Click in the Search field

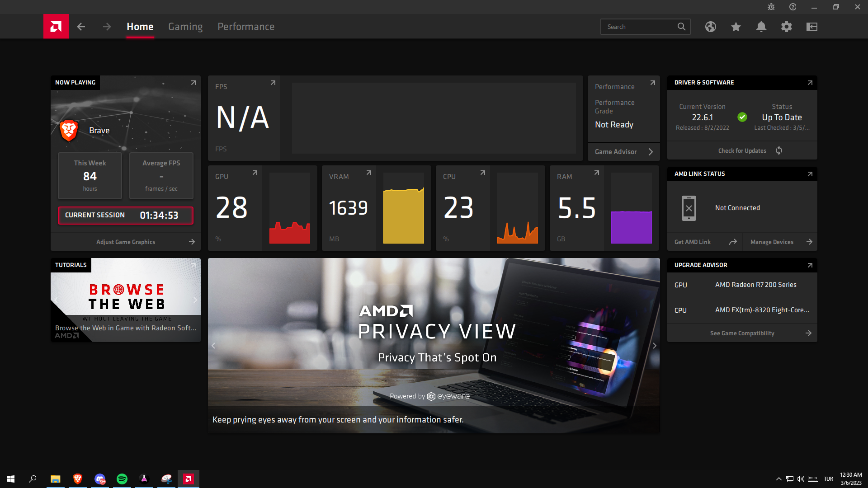point(640,27)
